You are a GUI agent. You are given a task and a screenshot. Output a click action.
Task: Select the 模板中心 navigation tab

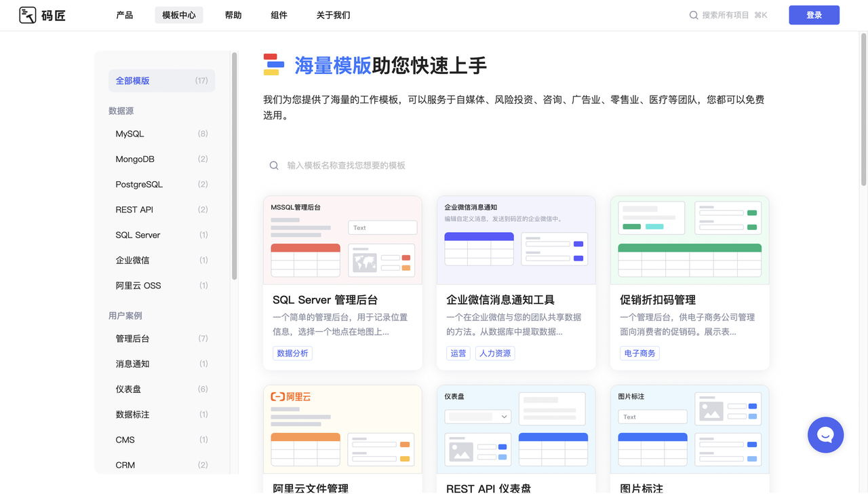coord(179,15)
